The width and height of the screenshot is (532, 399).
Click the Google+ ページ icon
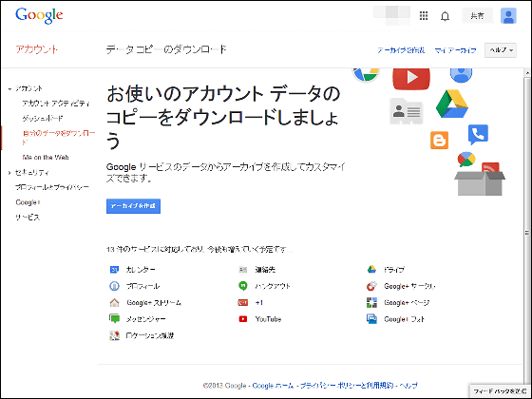click(x=371, y=303)
